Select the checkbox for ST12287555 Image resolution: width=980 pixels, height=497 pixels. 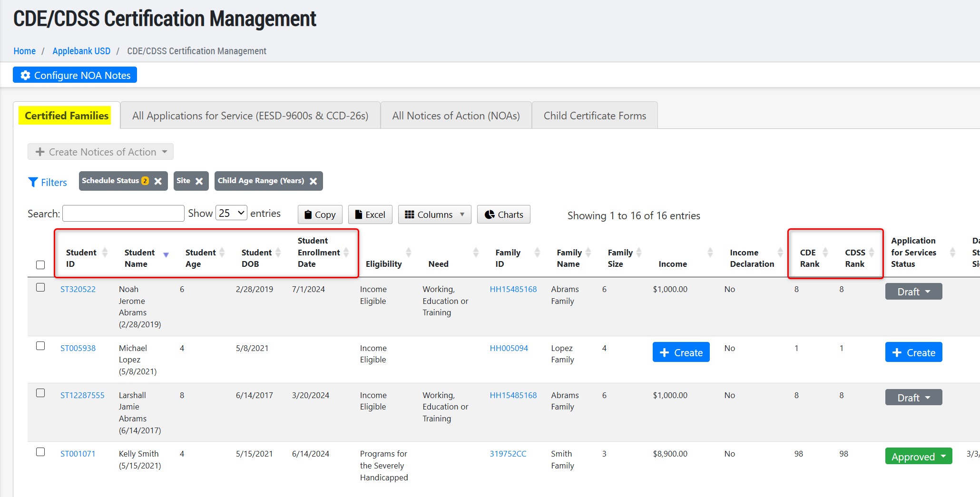point(40,393)
